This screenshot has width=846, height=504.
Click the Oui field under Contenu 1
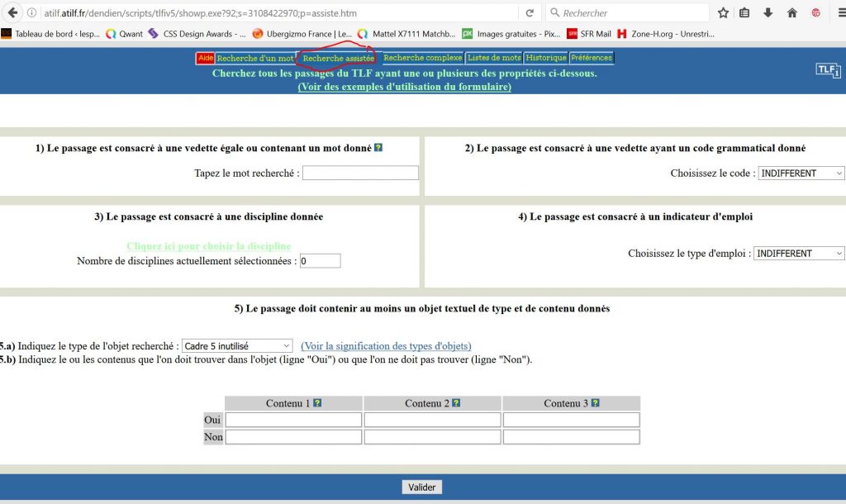click(293, 420)
